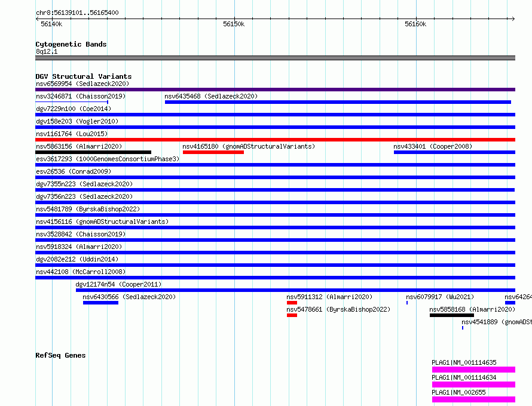Select the PLAG1|NM_002655 magenta gene bar

(473, 399)
